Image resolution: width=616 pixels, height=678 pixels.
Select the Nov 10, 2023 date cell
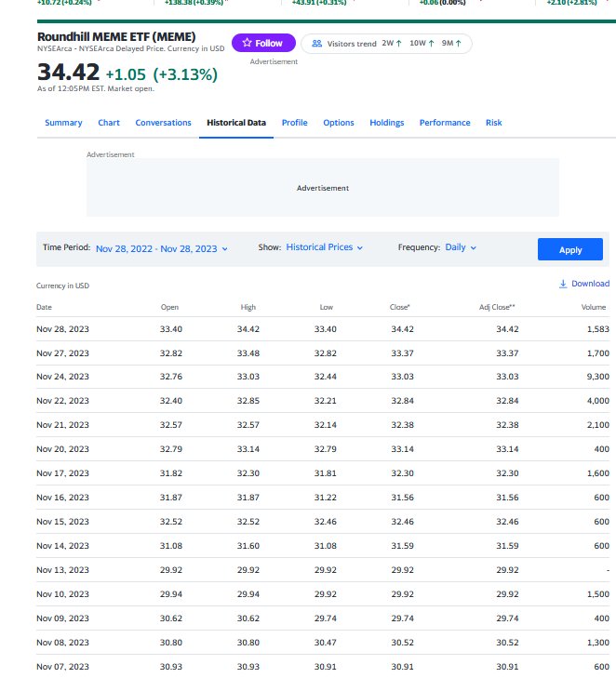point(62,594)
